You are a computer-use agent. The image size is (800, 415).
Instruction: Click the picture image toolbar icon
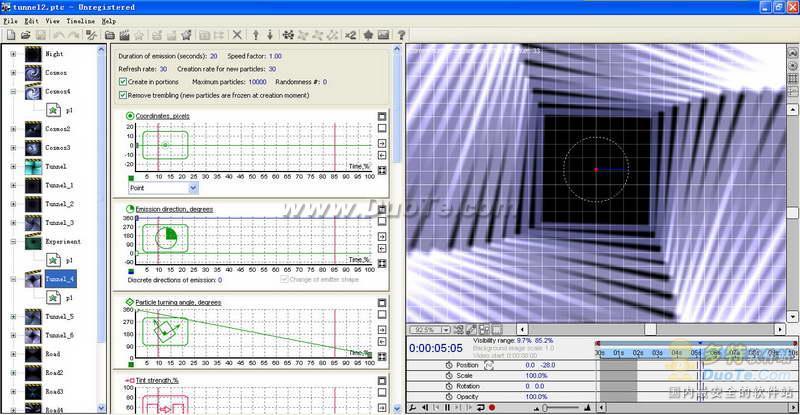(384, 35)
